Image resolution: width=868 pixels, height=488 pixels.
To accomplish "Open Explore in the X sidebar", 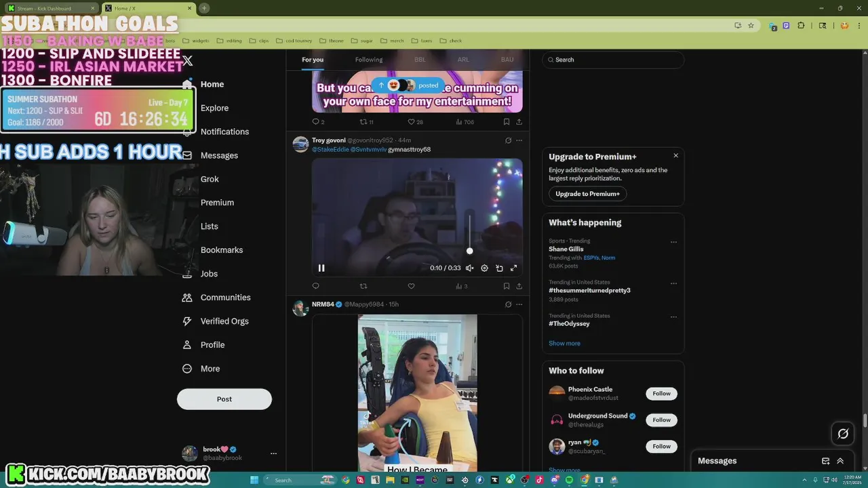I will click(x=214, y=108).
